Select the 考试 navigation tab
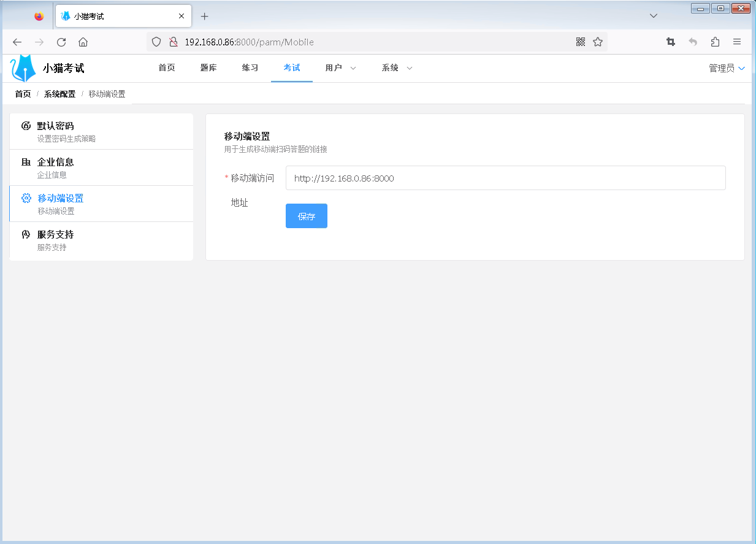Image resolution: width=756 pixels, height=544 pixels. point(291,68)
